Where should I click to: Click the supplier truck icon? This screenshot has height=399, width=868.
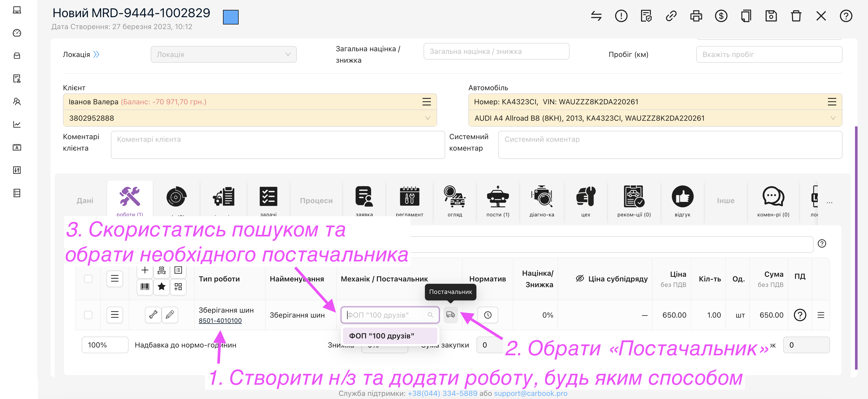[450, 315]
